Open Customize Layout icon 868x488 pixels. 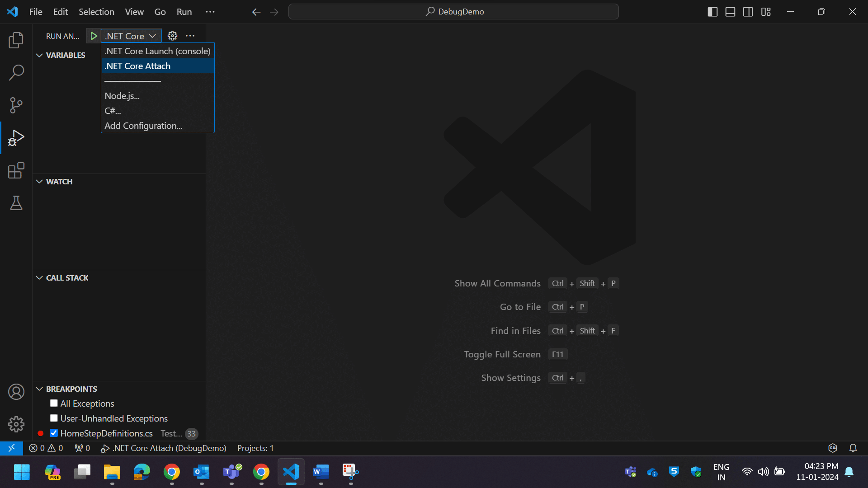tap(766, 12)
